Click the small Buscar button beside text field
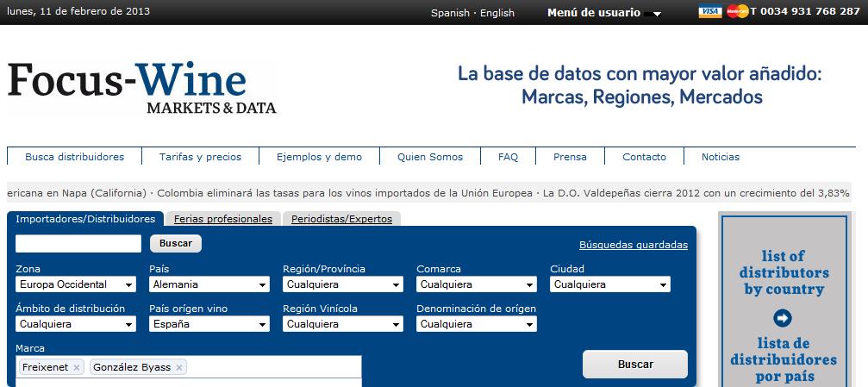Viewport: 868px width, 387px height. pos(176,243)
